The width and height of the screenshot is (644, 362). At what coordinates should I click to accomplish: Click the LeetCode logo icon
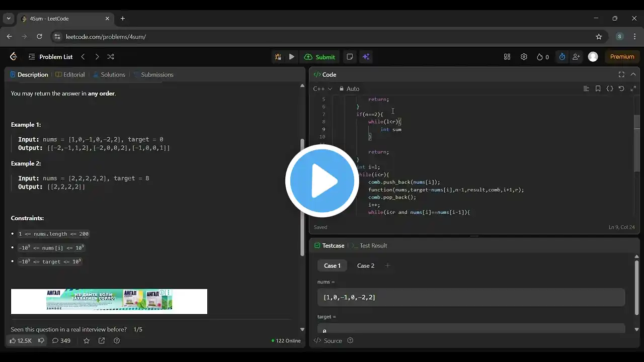pos(14,57)
